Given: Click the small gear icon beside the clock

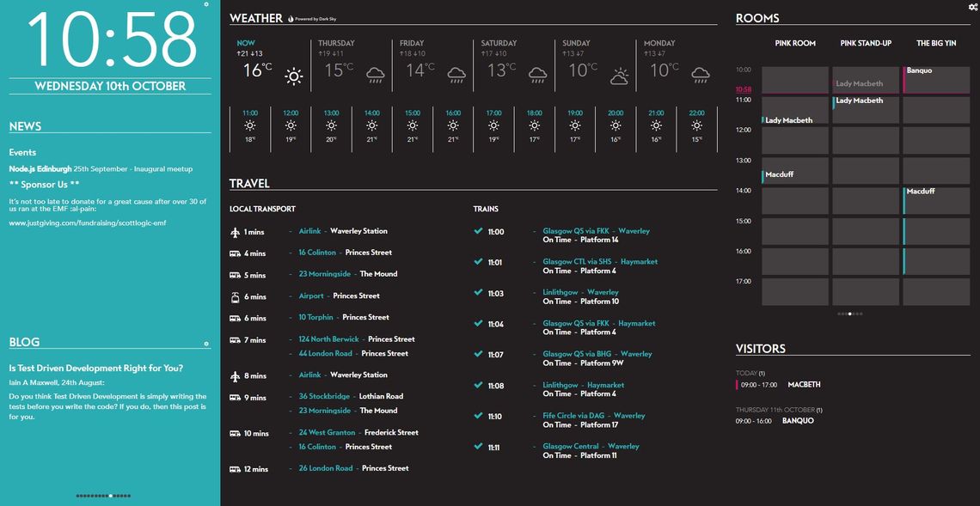Looking at the screenshot, I should (206, 4).
